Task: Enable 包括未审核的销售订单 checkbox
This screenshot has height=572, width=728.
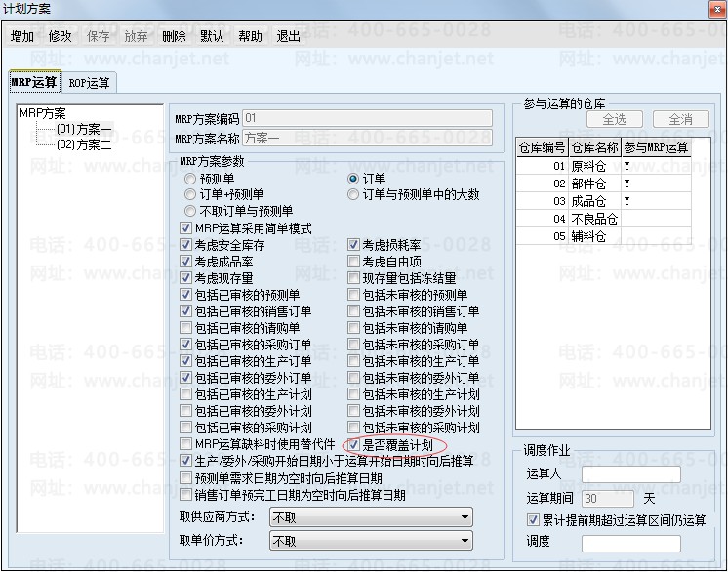Action: pyautogui.click(x=353, y=311)
